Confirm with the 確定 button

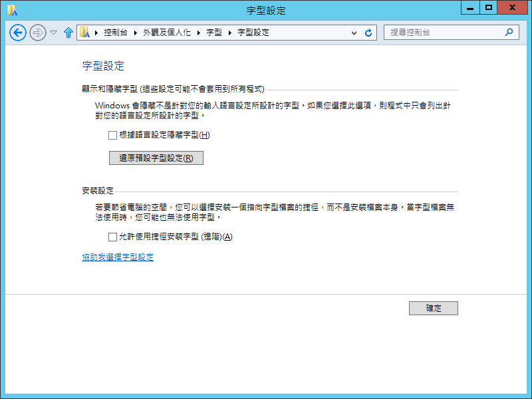pos(434,309)
